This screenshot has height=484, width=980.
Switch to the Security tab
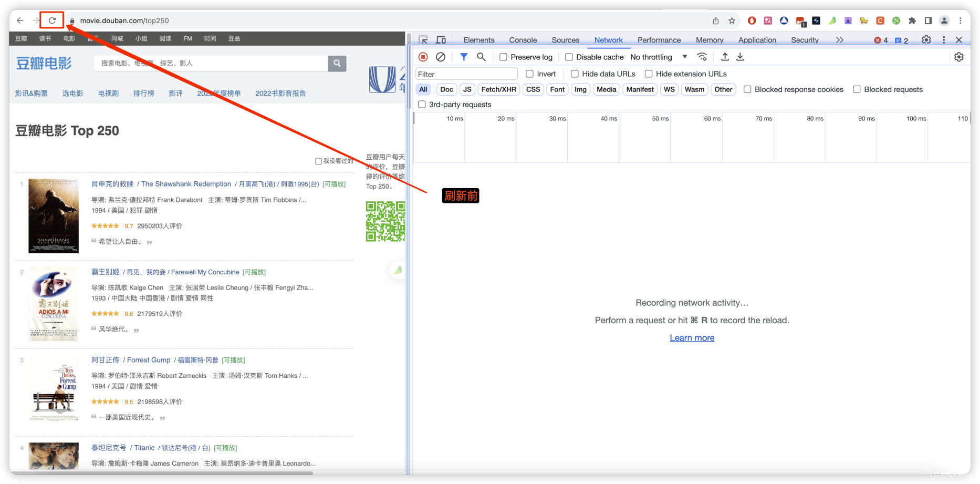pyautogui.click(x=805, y=40)
